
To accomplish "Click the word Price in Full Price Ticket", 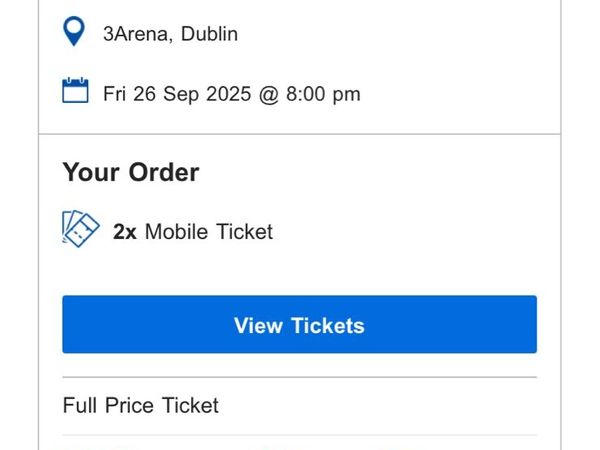I will 129,405.
